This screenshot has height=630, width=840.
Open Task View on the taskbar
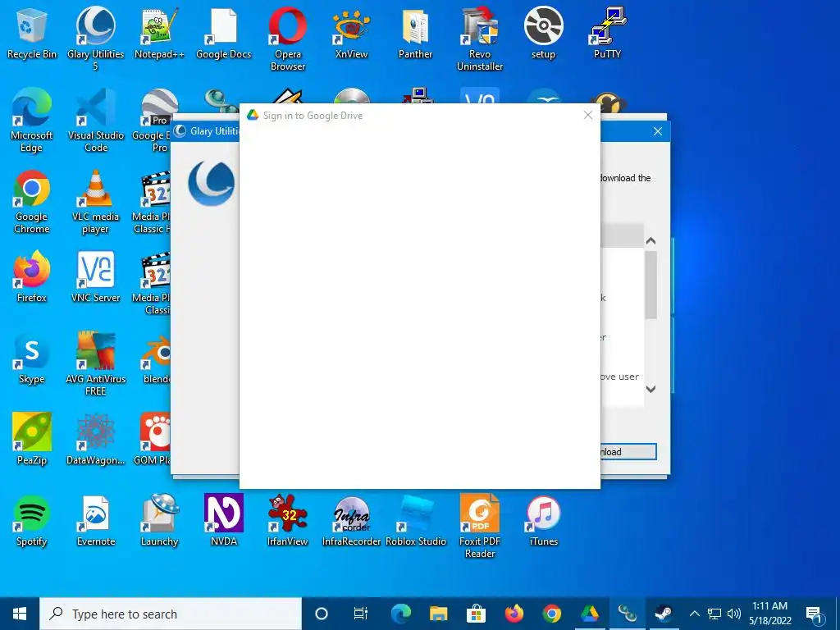click(x=361, y=614)
